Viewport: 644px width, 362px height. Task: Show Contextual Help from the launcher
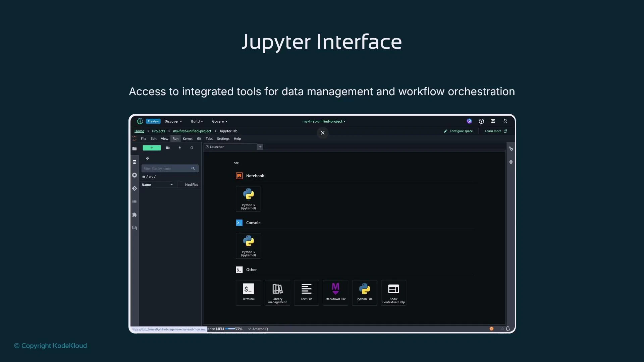[x=393, y=292]
